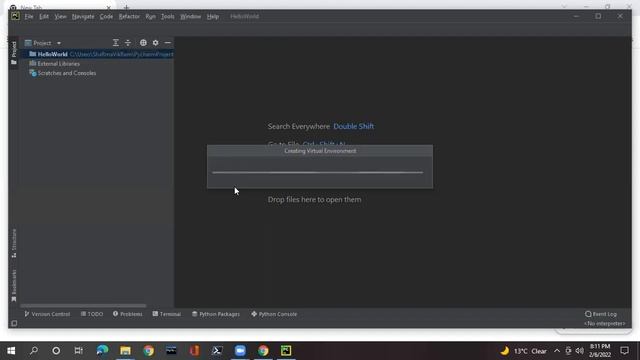Show hidden system tray icons
640x360 pixels.
[557, 351]
